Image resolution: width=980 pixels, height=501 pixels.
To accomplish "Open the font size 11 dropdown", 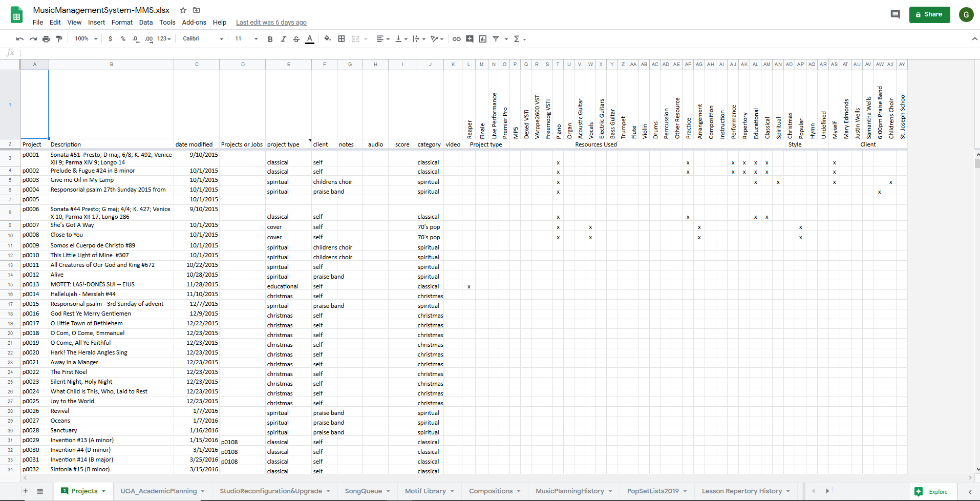I will tap(246, 39).
